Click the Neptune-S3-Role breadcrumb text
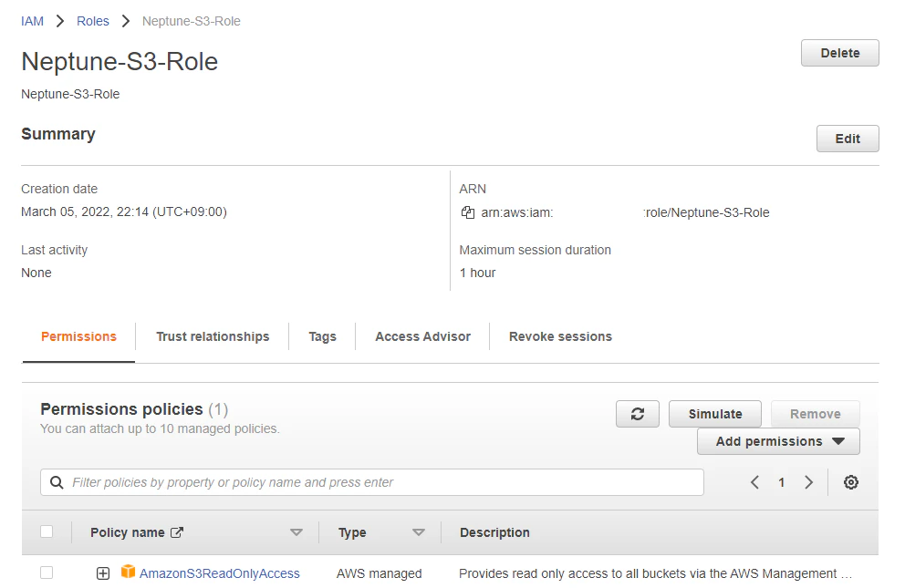905x588 pixels. [191, 21]
